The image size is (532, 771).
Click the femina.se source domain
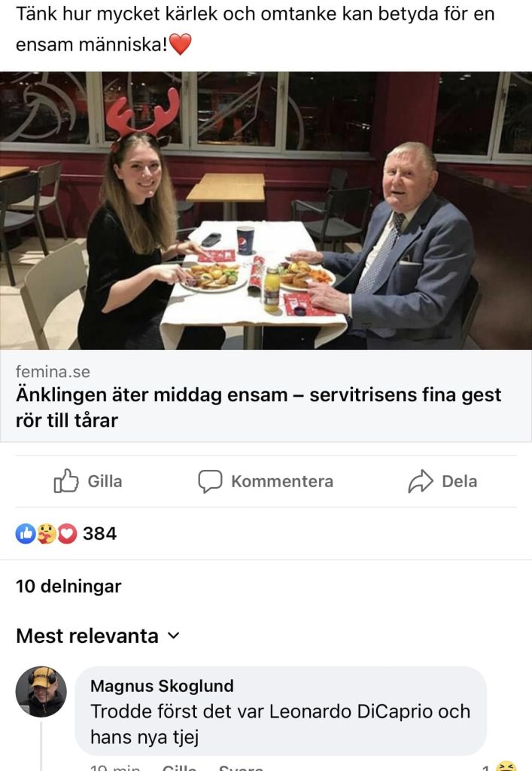pos(53,371)
